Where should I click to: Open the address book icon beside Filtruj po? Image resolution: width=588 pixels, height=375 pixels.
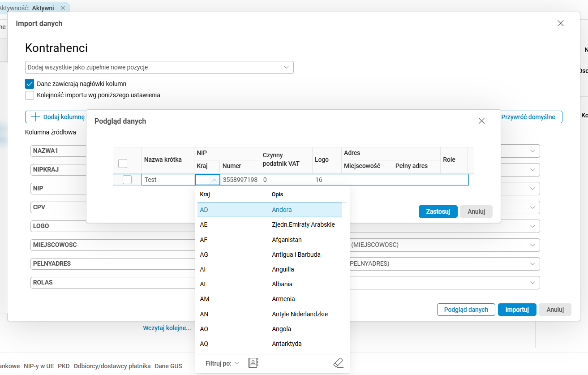253,363
